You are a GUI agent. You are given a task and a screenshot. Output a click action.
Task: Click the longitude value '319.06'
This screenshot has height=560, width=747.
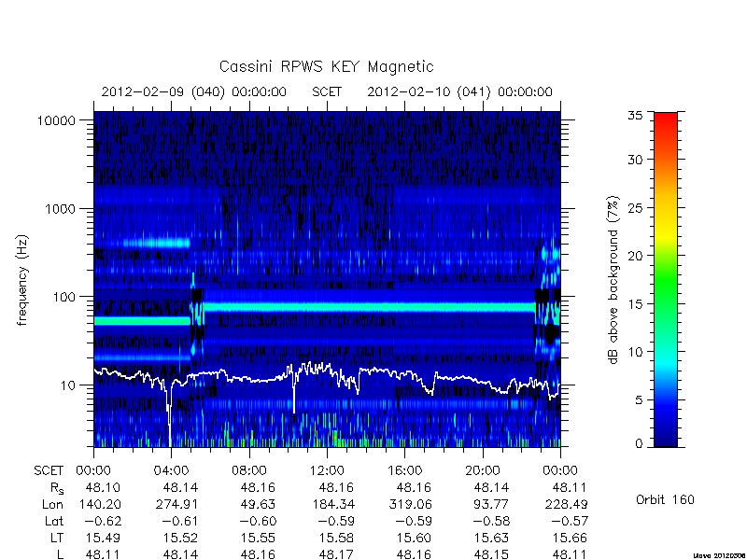click(410, 504)
